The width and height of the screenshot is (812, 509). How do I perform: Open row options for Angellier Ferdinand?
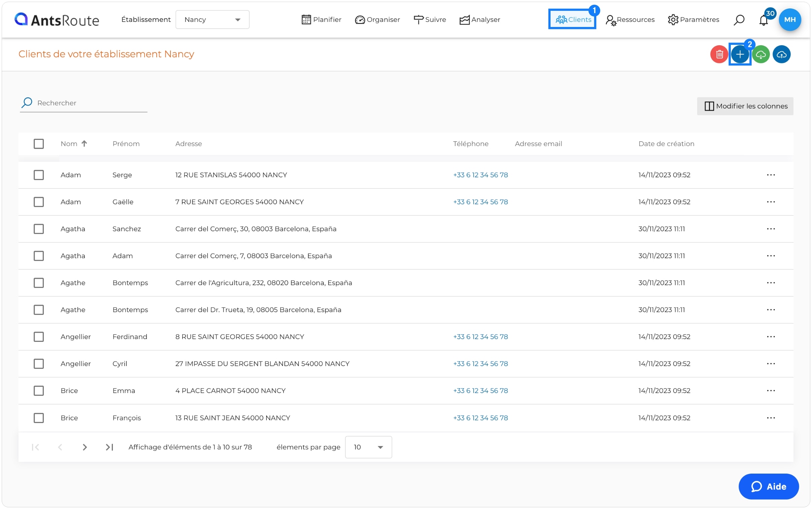point(771,337)
